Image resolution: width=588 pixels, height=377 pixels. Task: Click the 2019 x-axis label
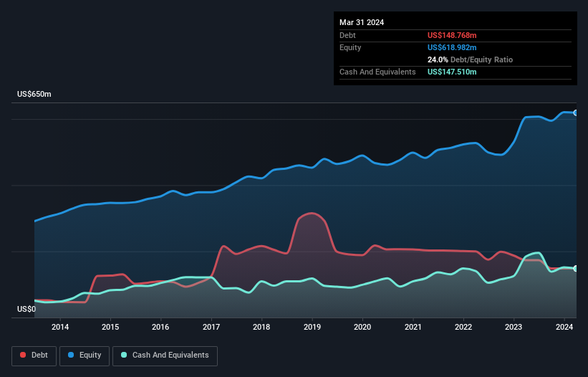tap(312, 327)
